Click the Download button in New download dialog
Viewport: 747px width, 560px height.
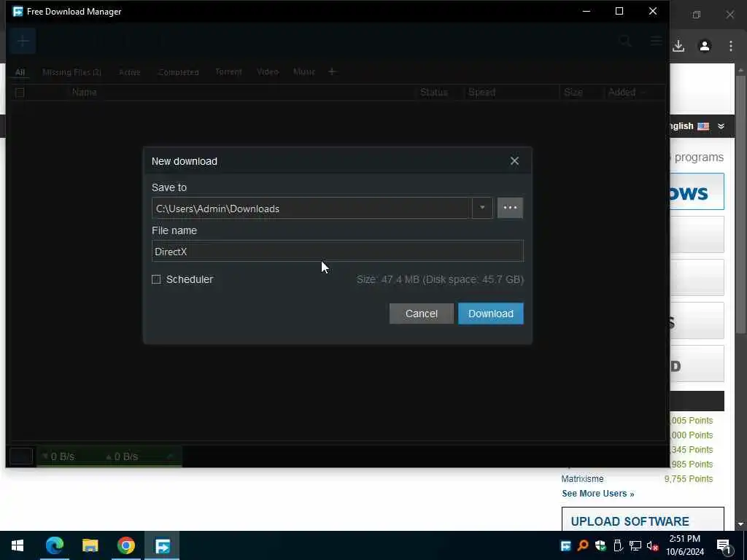coord(491,314)
